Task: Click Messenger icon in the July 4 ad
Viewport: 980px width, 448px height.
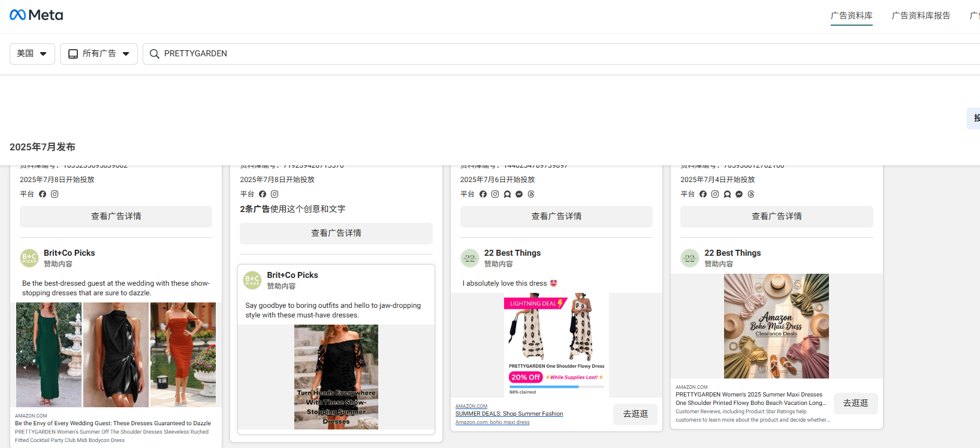Action: pyautogui.click(x=739, y=194)
